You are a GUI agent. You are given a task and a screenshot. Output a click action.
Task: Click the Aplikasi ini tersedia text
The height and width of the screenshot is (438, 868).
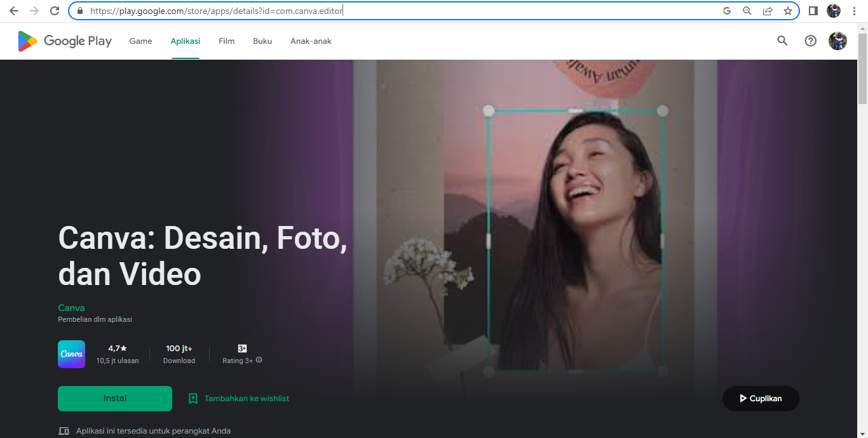pyautogui.click(x=153, y=431)
